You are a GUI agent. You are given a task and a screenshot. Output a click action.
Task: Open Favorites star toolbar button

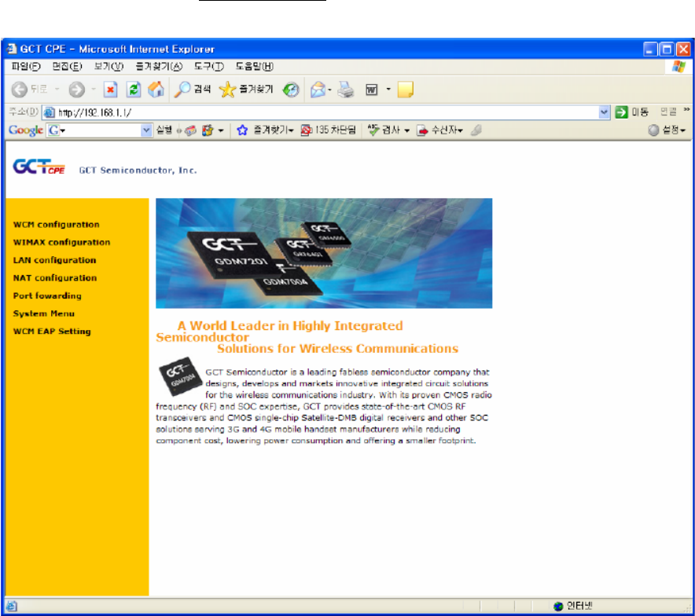246,90
